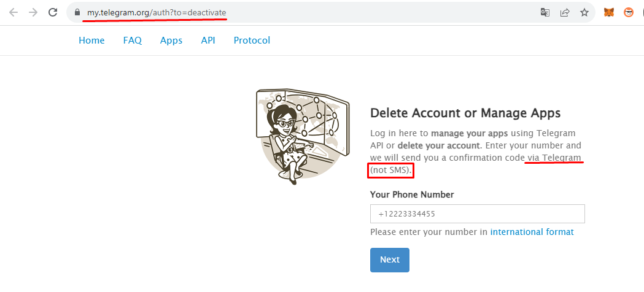View site info via the padlock icon
Image resolution: width=644 pixels, height=292 pixels.
pyautogui.click(x=77, y=12)
